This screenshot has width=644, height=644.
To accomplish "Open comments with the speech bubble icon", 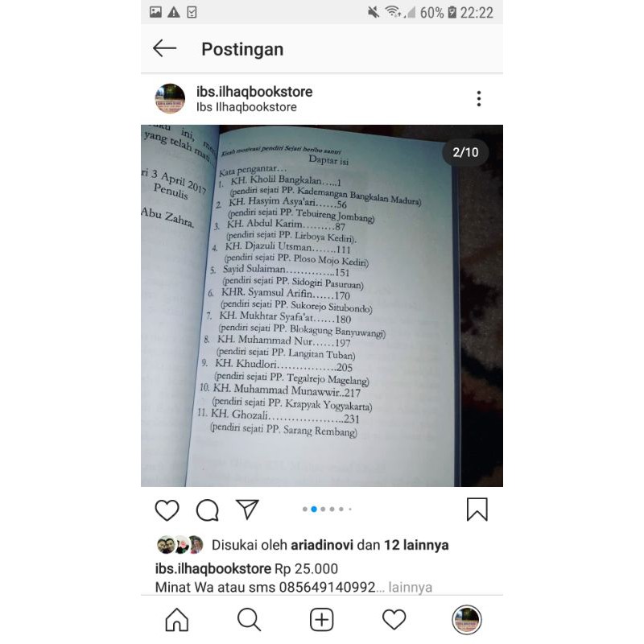I will coord(208,510).
